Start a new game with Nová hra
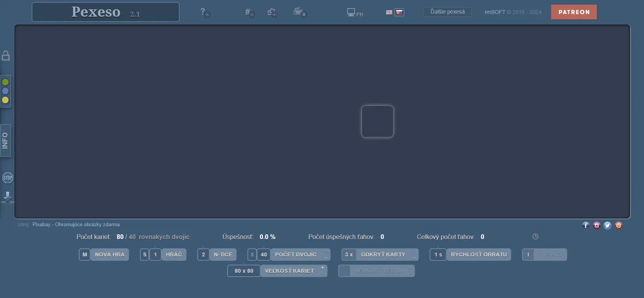 coord(110,255)
